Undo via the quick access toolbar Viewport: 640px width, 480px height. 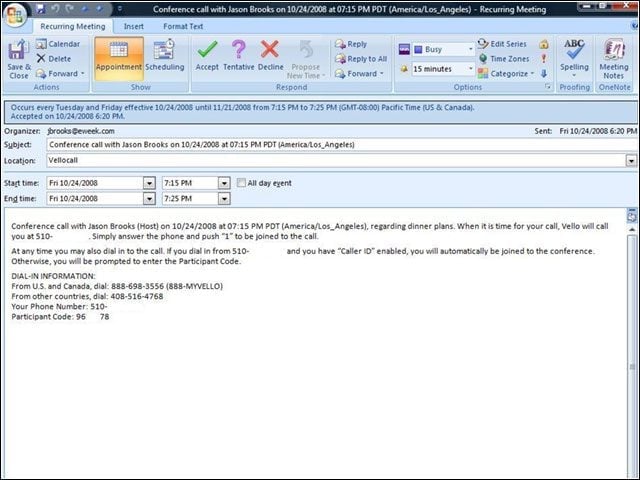point(56,9)
